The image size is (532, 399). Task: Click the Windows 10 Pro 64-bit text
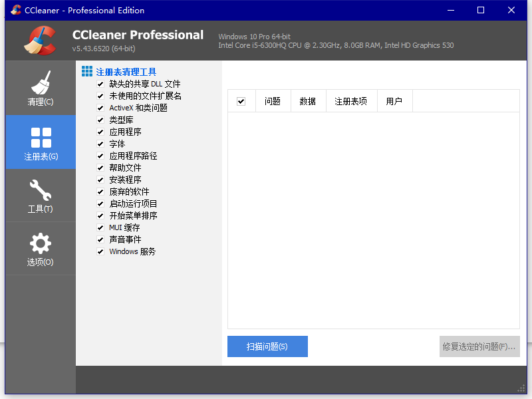point(255,37)
